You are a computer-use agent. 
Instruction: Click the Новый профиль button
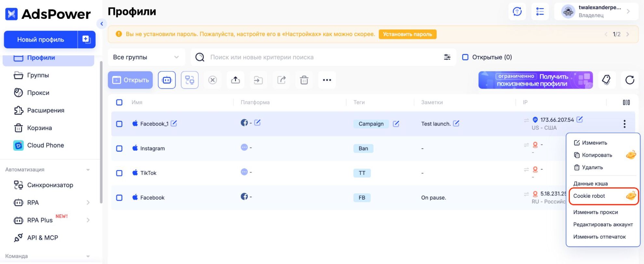tap(41, 39)
